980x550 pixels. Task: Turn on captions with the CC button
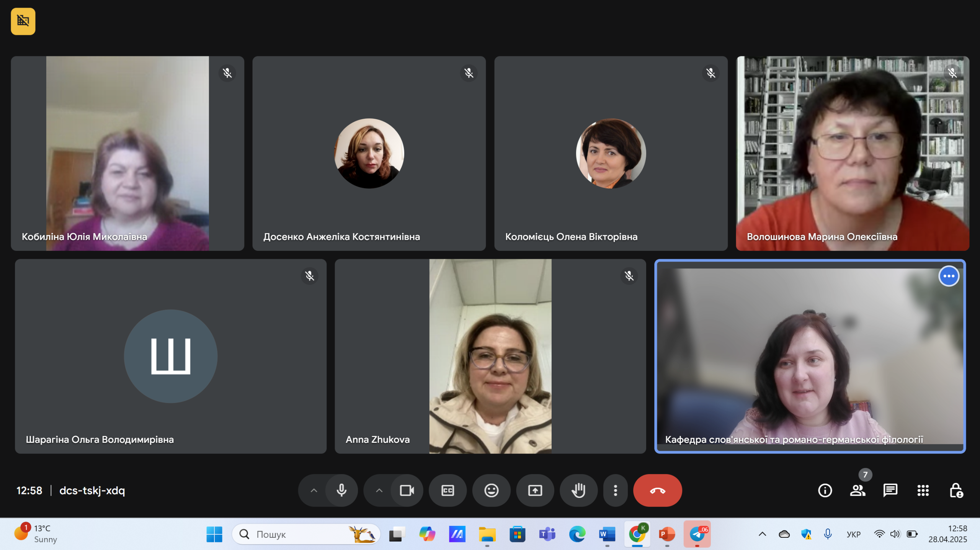(448, 490)
